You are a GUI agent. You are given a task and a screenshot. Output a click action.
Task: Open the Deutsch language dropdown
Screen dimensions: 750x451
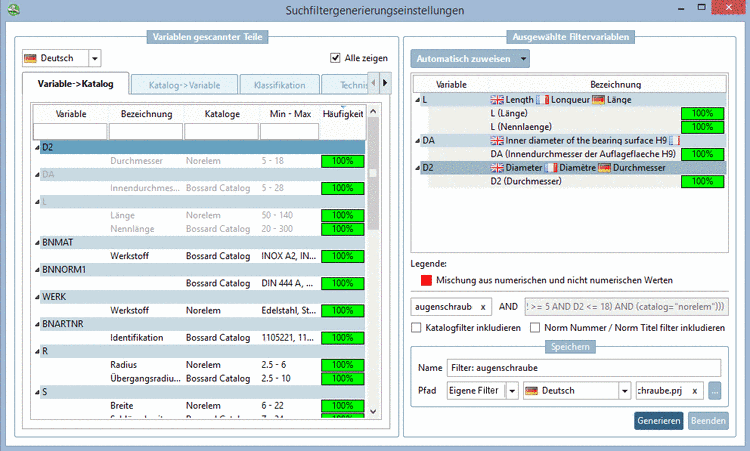coord(95,58)
